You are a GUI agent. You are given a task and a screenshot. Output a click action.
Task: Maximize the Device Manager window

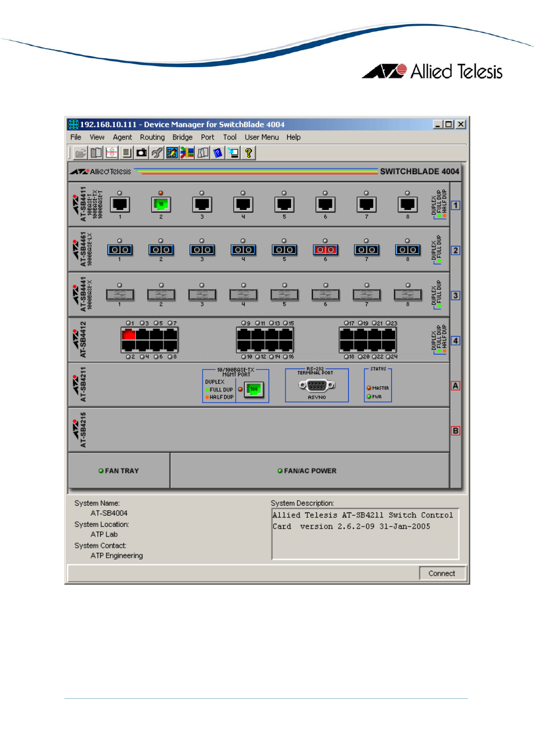coord(449,124)
